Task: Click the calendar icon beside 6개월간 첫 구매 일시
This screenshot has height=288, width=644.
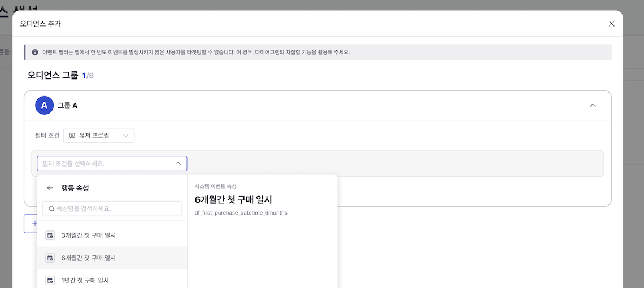Action: point(50,258)
